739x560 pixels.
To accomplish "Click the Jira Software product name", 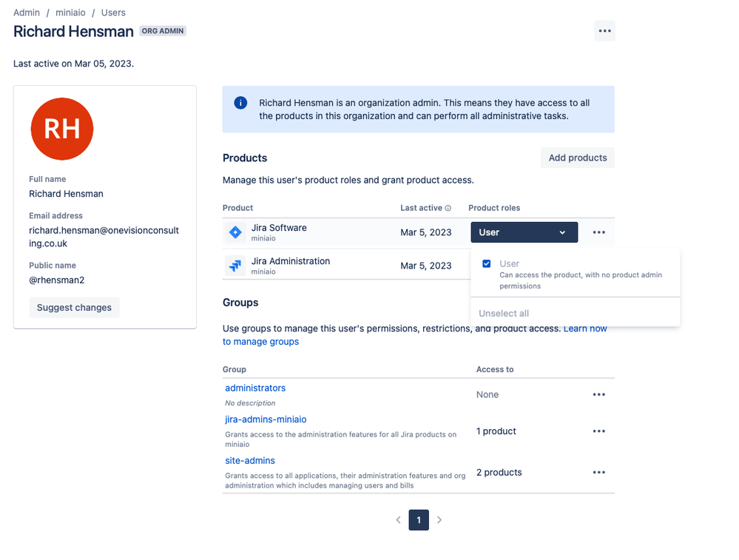I will [279, 228].
